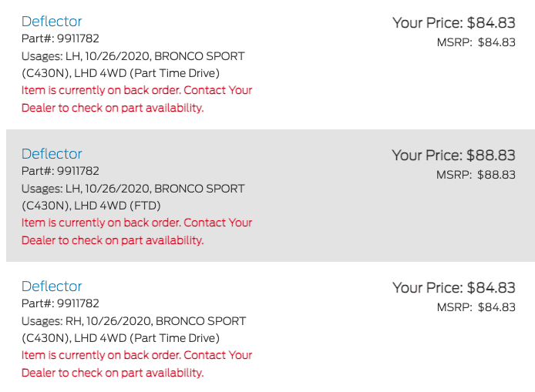Click the Usages text starting with RH

coord(133,330)
